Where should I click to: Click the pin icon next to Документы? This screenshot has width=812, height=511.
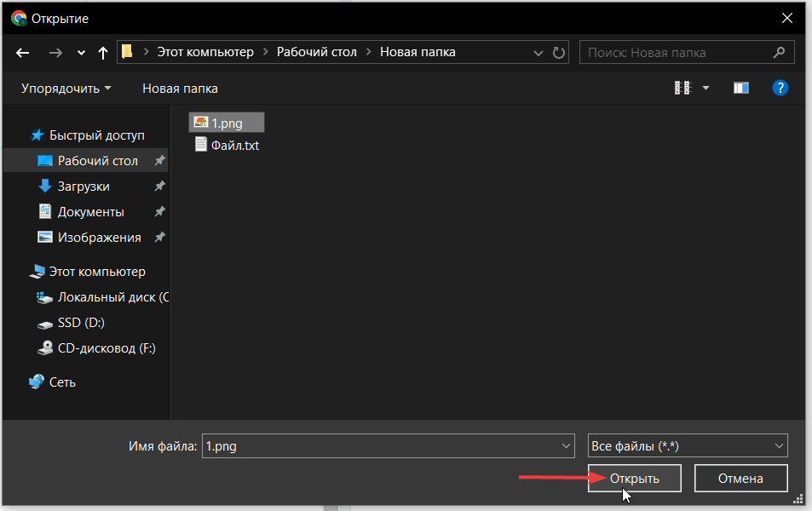[x=159, y=211]
